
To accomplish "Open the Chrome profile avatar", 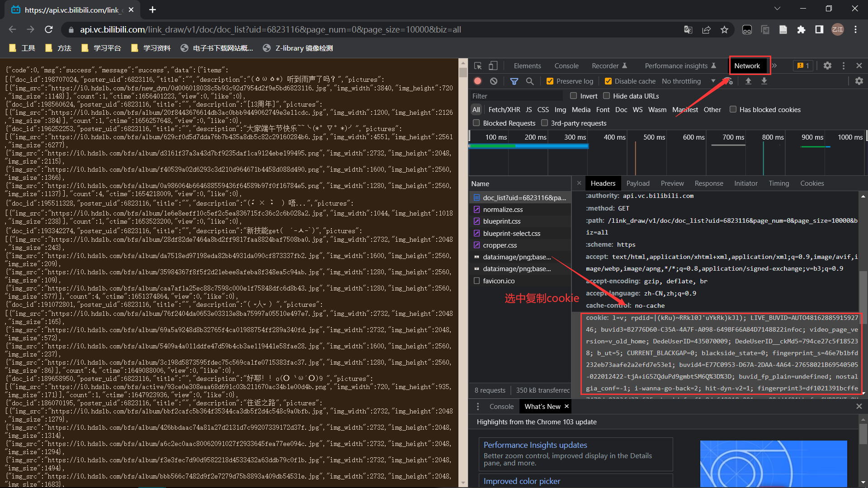I will pos(838,30).
